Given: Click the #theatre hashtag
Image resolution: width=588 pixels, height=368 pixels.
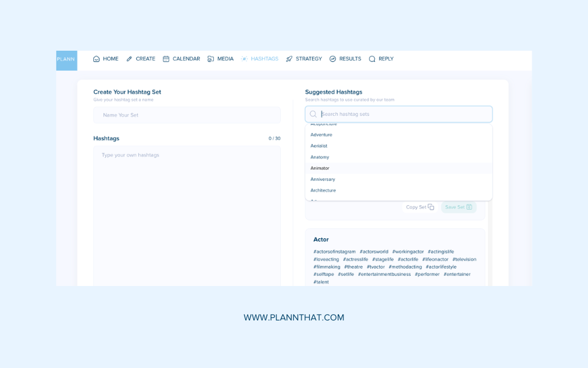Looking at the screenshot, I should (x=353, y=267).
